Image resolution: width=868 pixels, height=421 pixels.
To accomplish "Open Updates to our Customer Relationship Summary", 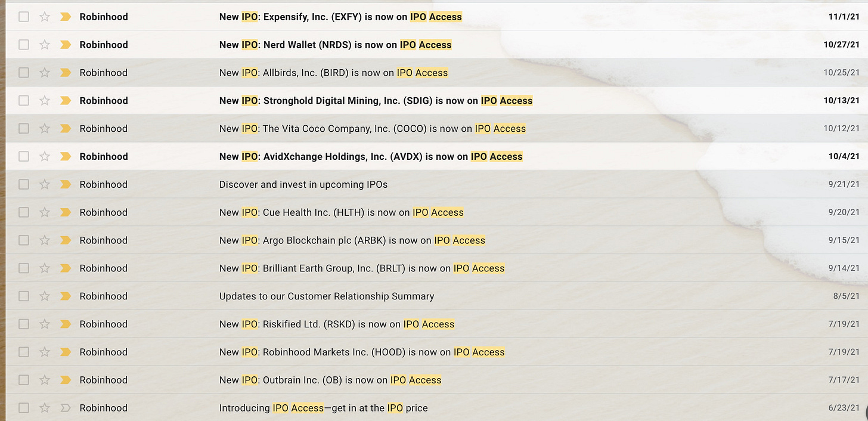I will 327,296.
